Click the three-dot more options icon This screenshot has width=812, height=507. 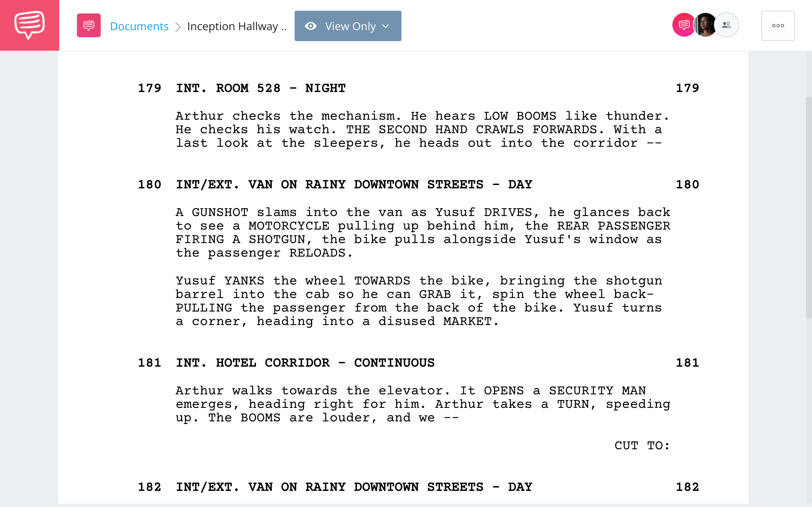[778, 26]
